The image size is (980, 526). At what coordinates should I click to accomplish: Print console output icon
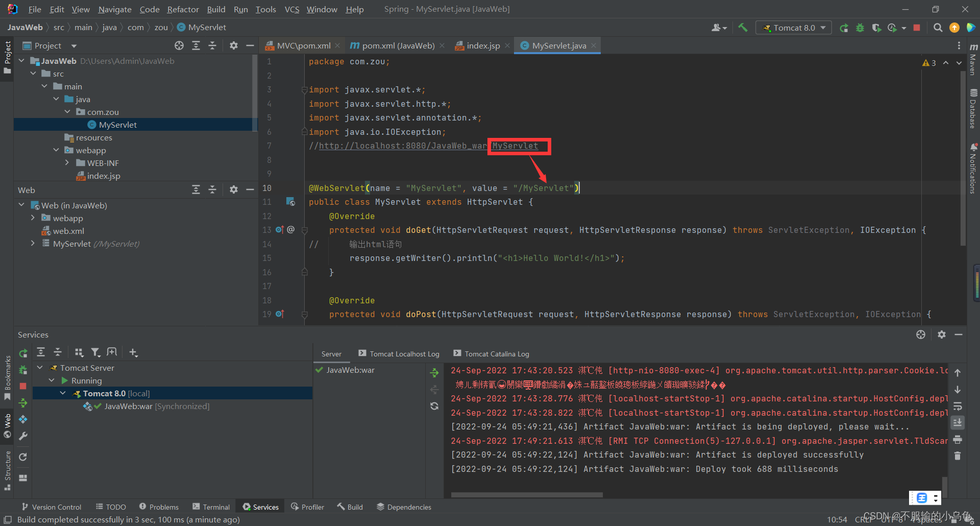[x=958, y=440]
